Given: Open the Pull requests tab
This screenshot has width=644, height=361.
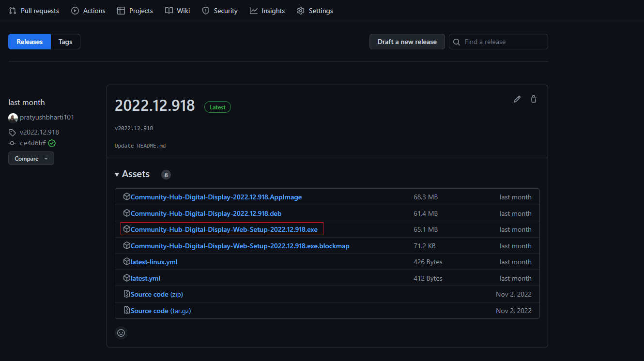Looking at the screenshot, I should [34, 11].
